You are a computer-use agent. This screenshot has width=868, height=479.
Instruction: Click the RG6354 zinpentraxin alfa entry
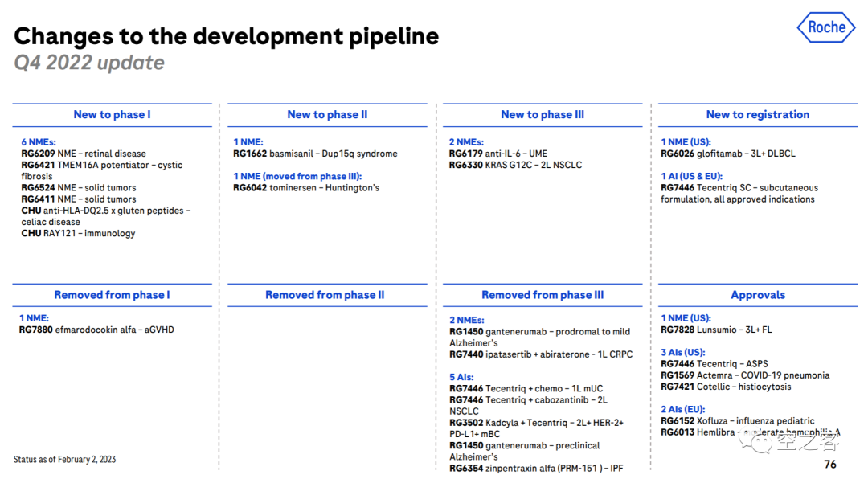[x=536, y=469]
